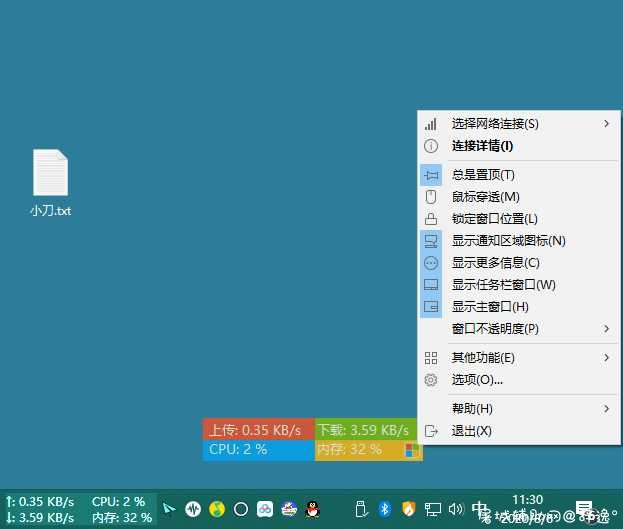Image resolution: width=623 pixels, height=529 pixels.
Task: Click the USB safely-remove tray icon
Action: click(x=361, y=509)
